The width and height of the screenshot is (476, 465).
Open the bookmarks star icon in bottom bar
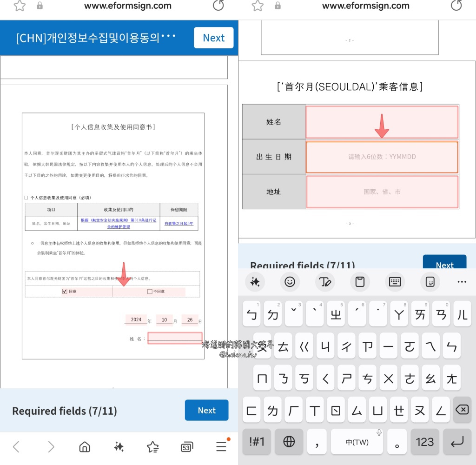click(152, 447)
